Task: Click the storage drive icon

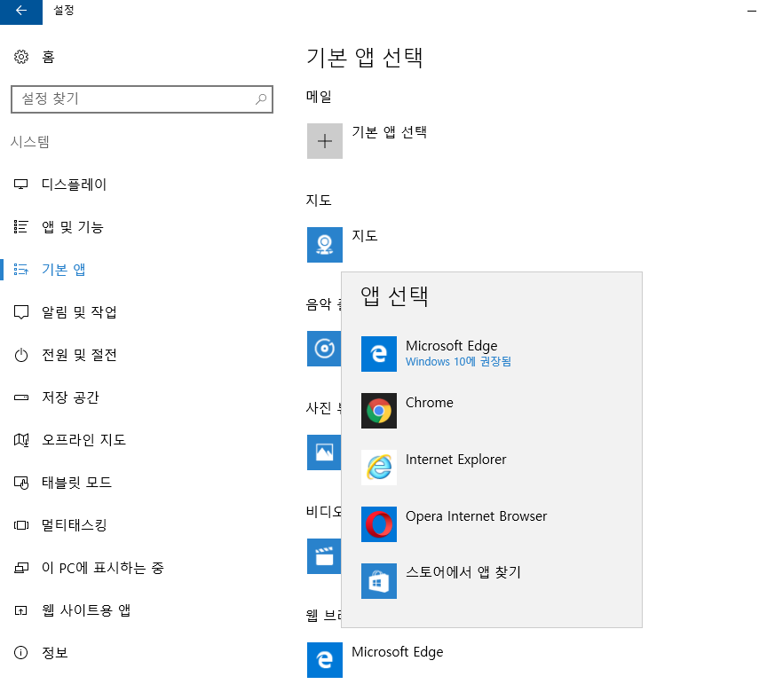Action: (x=20, y=397)
